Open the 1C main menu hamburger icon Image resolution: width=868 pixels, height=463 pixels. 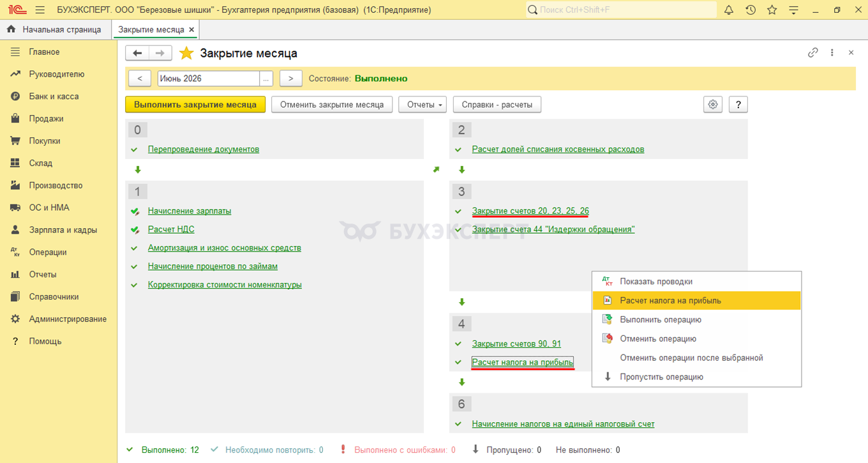point(40,10)
